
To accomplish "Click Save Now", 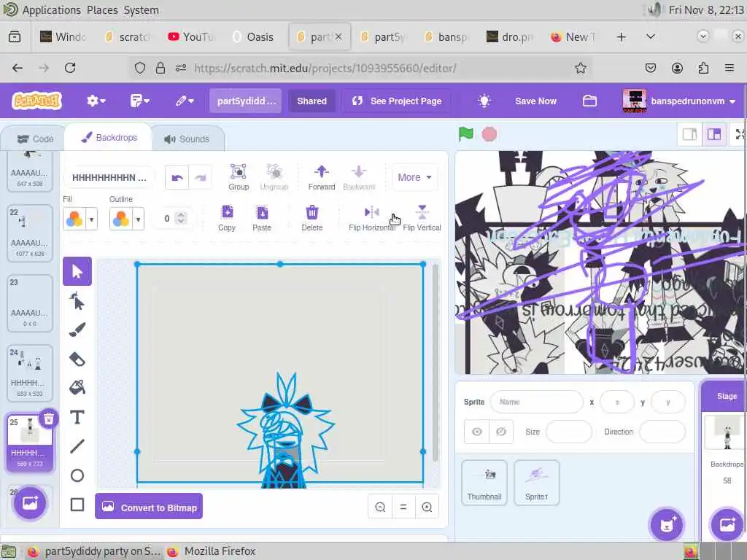I will (x=535, y=101).
